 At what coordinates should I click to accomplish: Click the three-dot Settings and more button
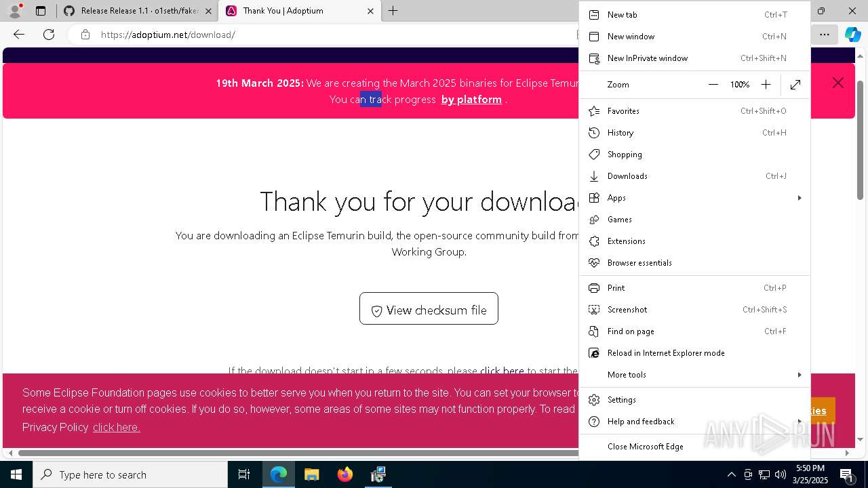pyautogui.click(x=824, y=35)
